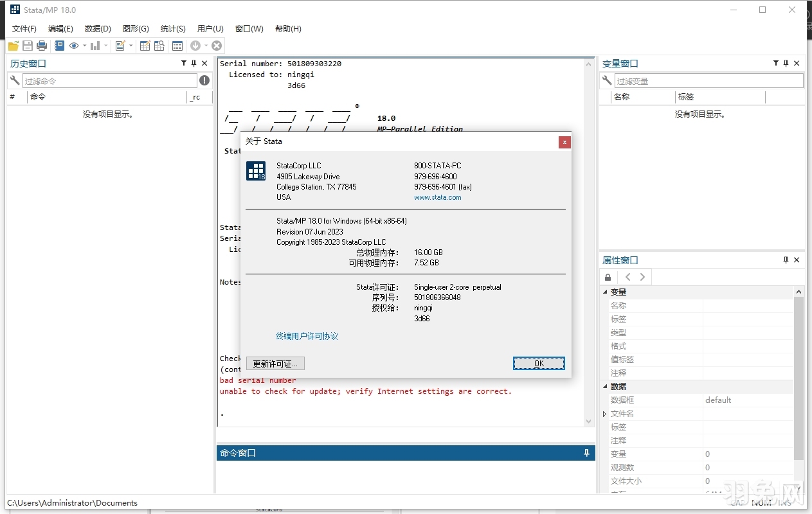Click inside the 过滤命令 filter input field

pyautogui.click(x=109, y=80)
